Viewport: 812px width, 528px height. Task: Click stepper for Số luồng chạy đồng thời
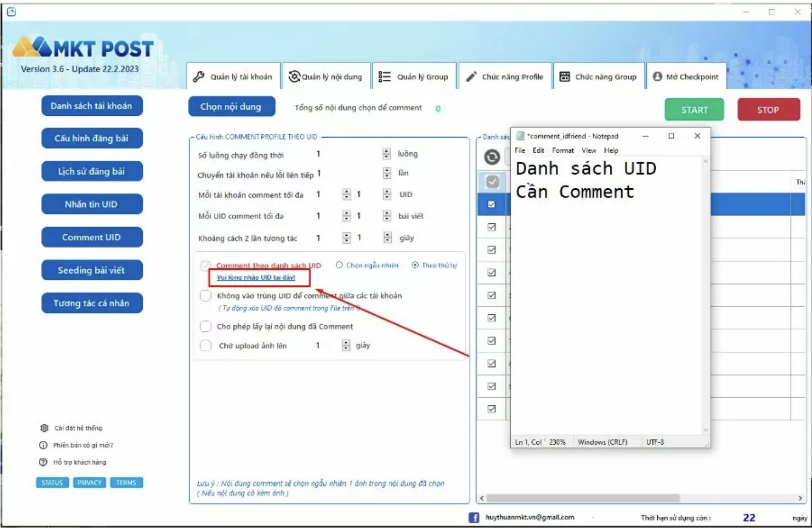coord(387,154)
